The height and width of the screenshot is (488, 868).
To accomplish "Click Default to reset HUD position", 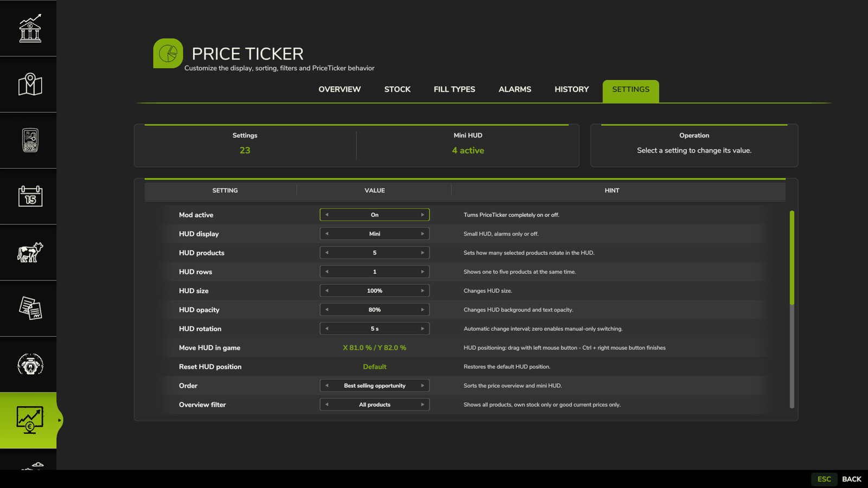I will tap(374, 367).
